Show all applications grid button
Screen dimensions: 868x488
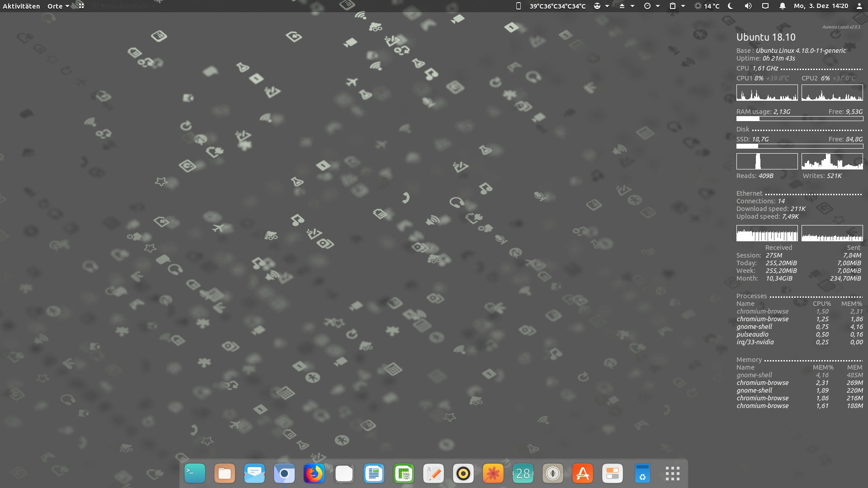[x=672, y=474]
